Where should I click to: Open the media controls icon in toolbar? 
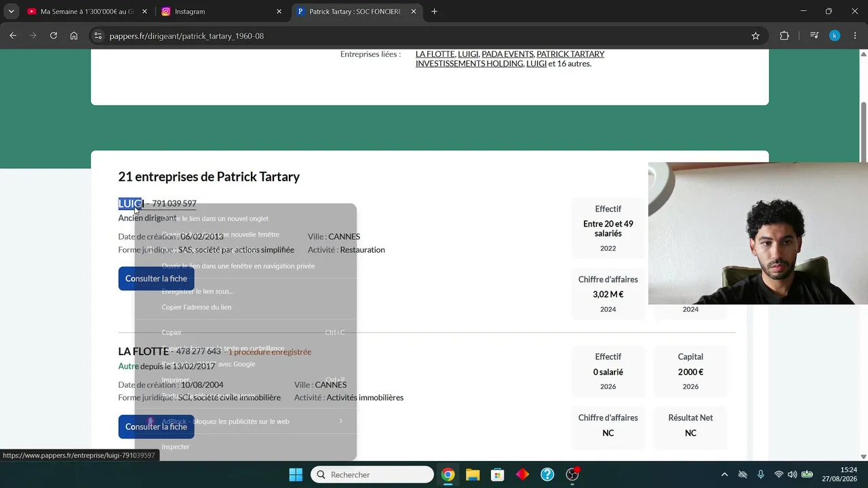814,36
